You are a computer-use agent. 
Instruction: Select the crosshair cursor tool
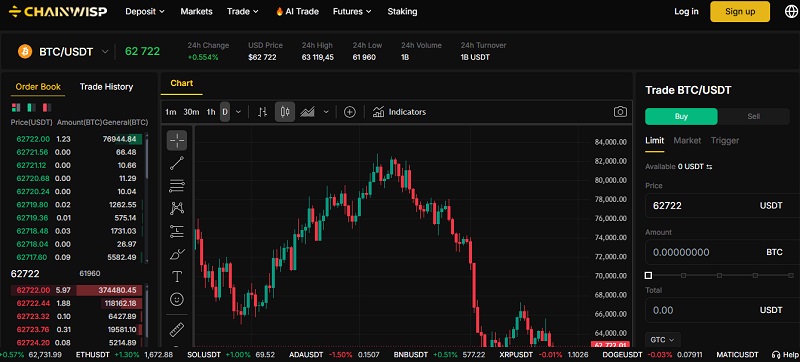pos(177,140)
